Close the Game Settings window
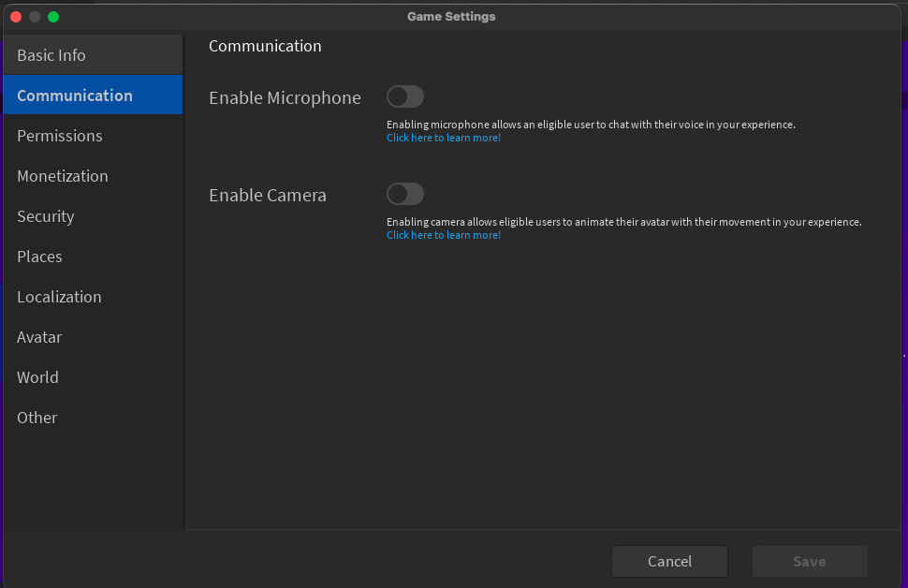 pyautogui.click(x=16, y=16)
